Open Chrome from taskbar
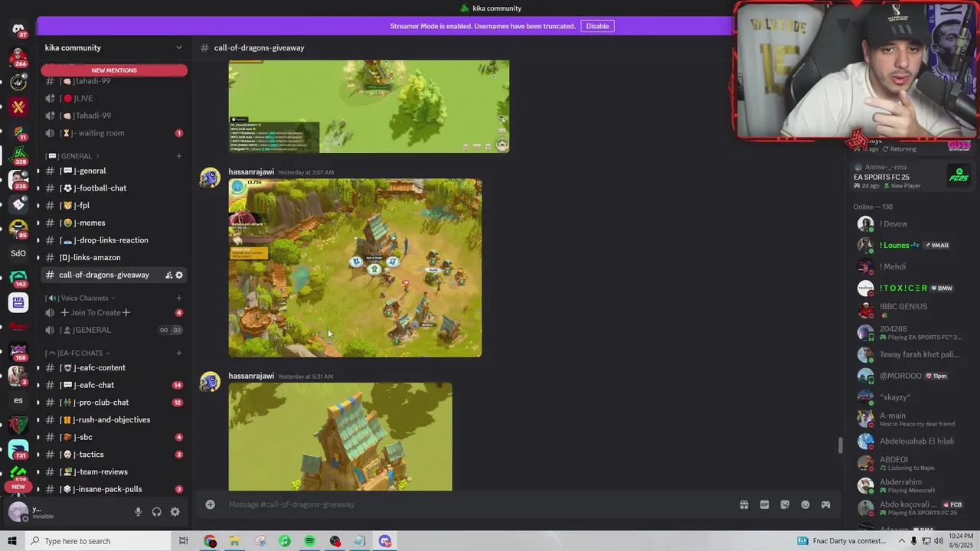The width and height of the screenshot is (980, 551). 210,541
